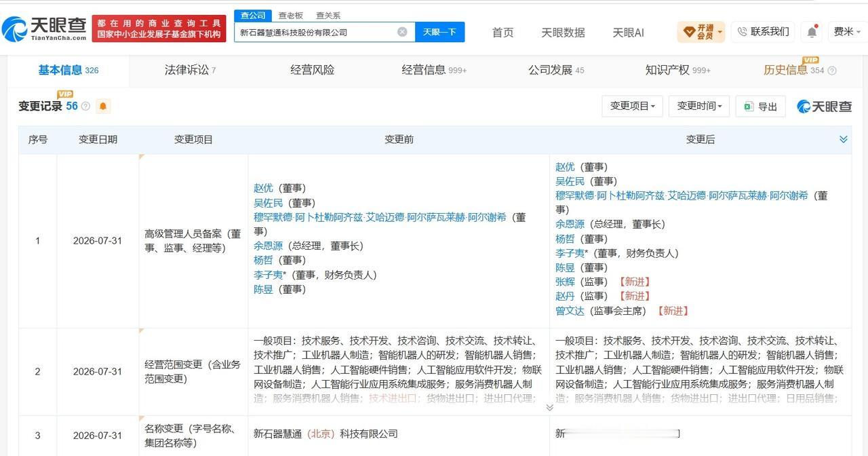Click the phone icon in 联系我们
The width and height of the screenshot is (868, 456).
(x=742, y=32)
